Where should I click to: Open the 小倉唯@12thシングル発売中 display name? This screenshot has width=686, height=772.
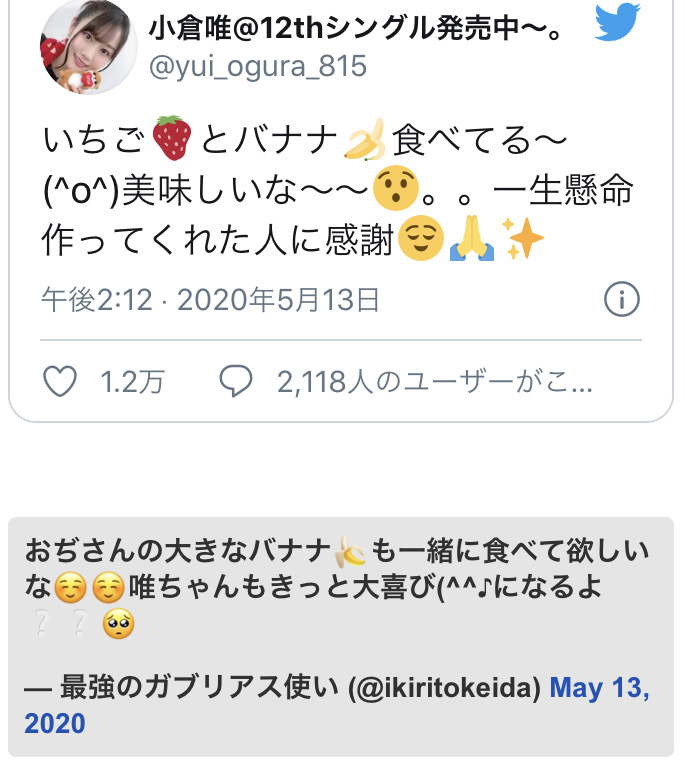pyautogui.click(x=356, y=28)
